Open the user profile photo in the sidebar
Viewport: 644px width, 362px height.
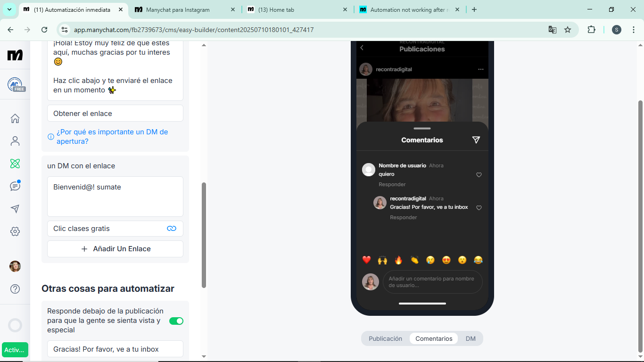tap(15, 266)
